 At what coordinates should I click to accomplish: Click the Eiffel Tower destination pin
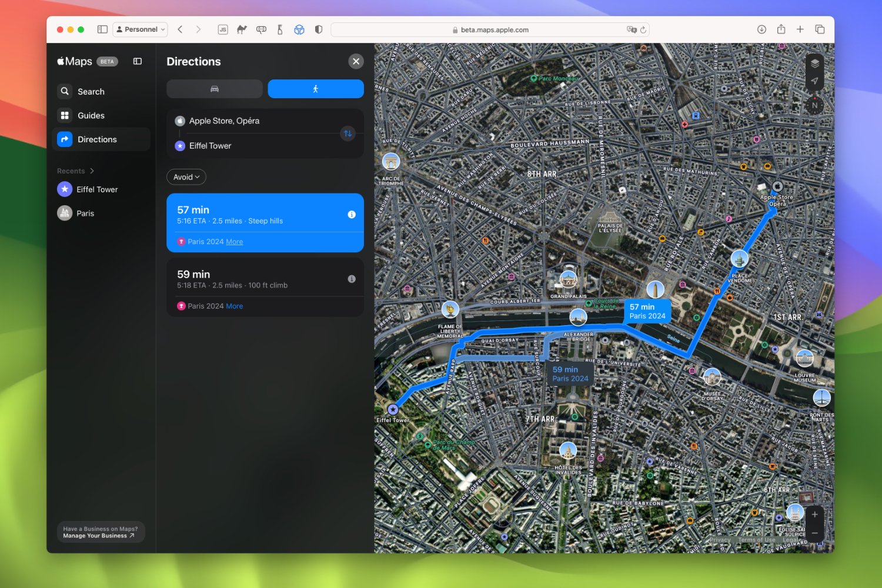coord(393,409)
